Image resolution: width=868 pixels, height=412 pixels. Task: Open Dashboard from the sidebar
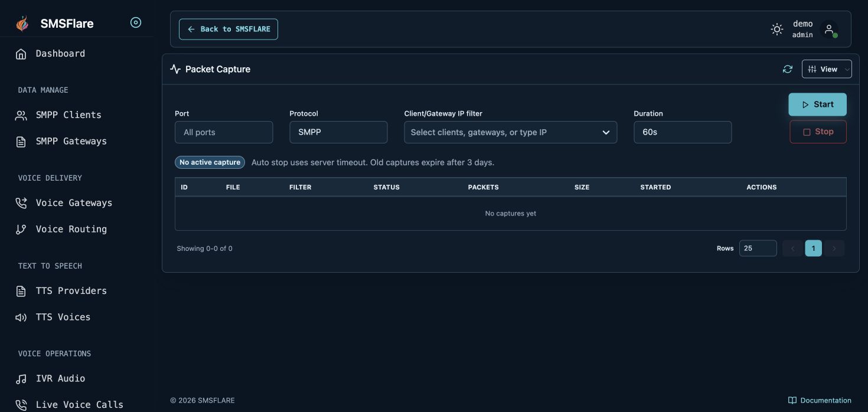point(60,54)
